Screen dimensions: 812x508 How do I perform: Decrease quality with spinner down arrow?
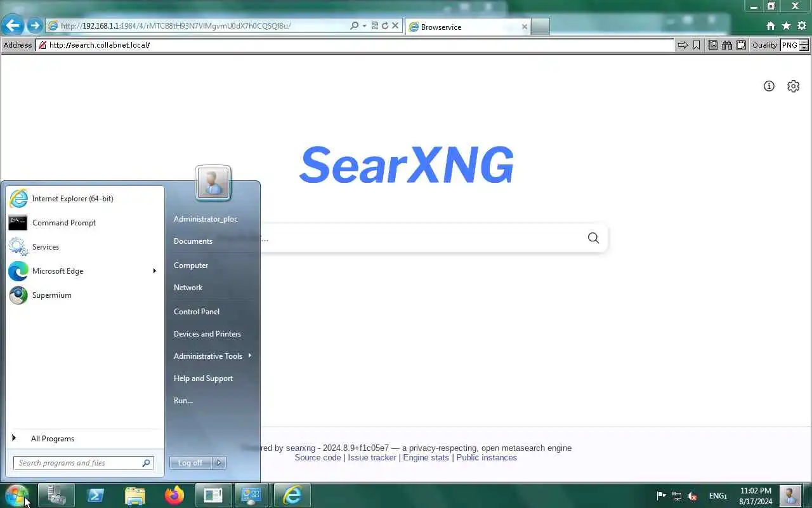[x=804, y=48]
